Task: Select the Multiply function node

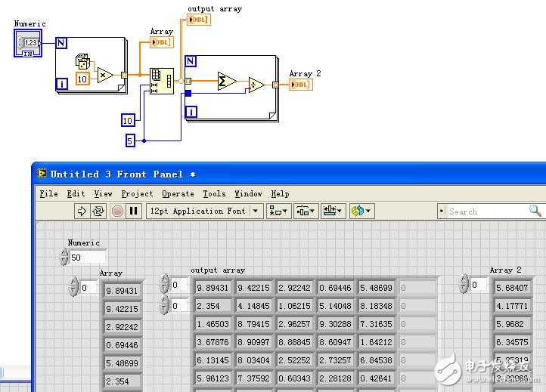Action: tap(104, 75)
